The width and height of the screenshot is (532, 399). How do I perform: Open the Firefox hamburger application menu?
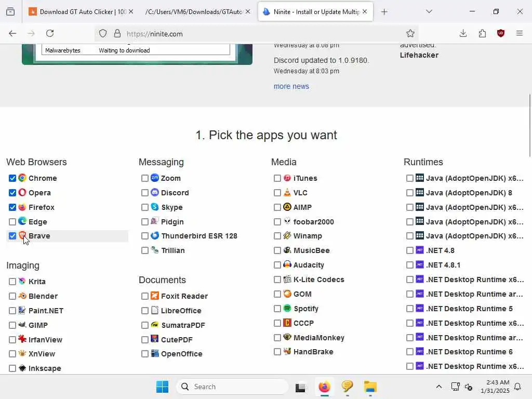(x=520, y=33)
